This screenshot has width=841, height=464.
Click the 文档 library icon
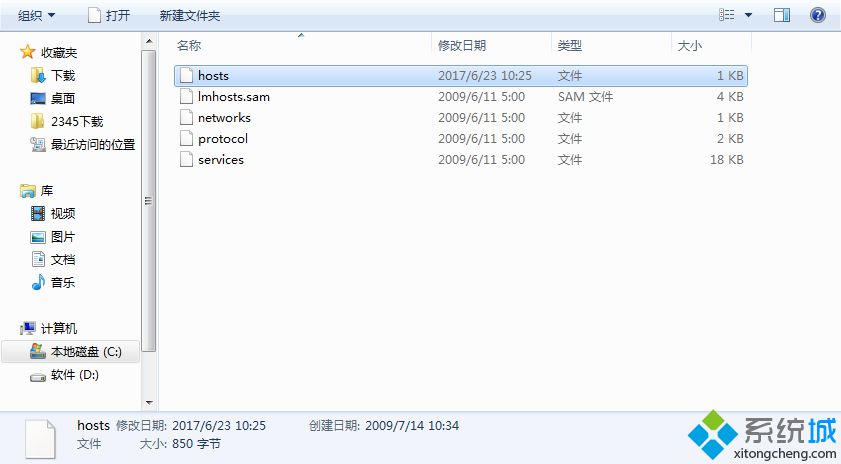tap(39, 259)
